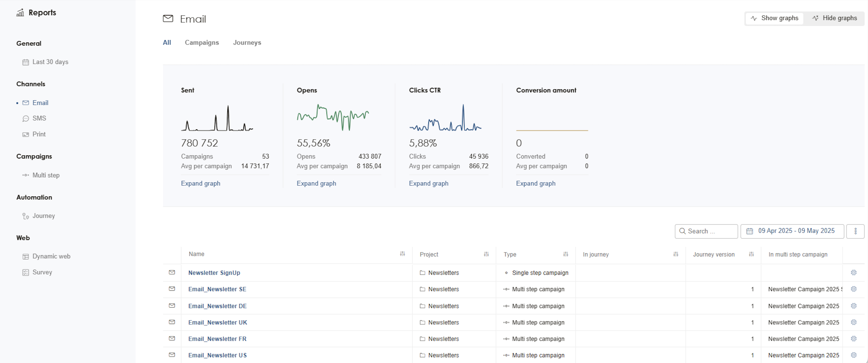
Task: Select Last 30 days period filter
Action: tap(50, 62)
